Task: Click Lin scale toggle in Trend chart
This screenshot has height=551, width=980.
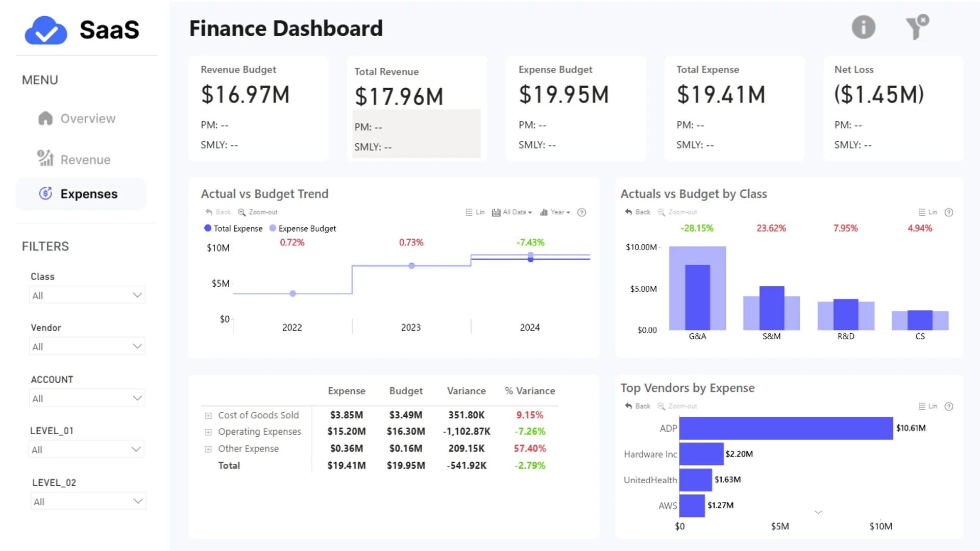Action: [x=475, y=212]
